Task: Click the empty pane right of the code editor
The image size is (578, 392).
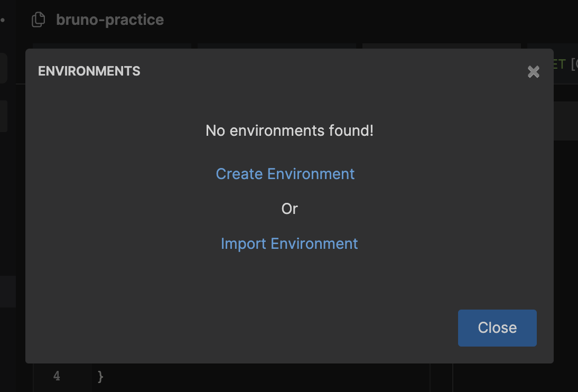Action: (x=515, y=377)
